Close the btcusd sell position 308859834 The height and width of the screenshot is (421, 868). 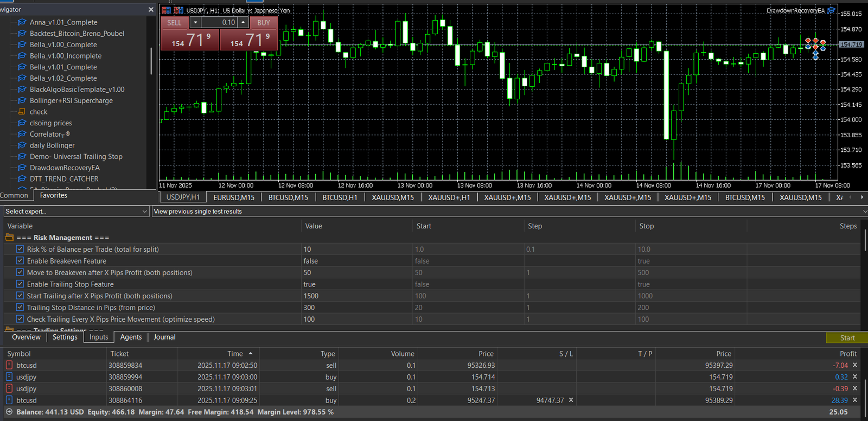click(x=855, y=366)
